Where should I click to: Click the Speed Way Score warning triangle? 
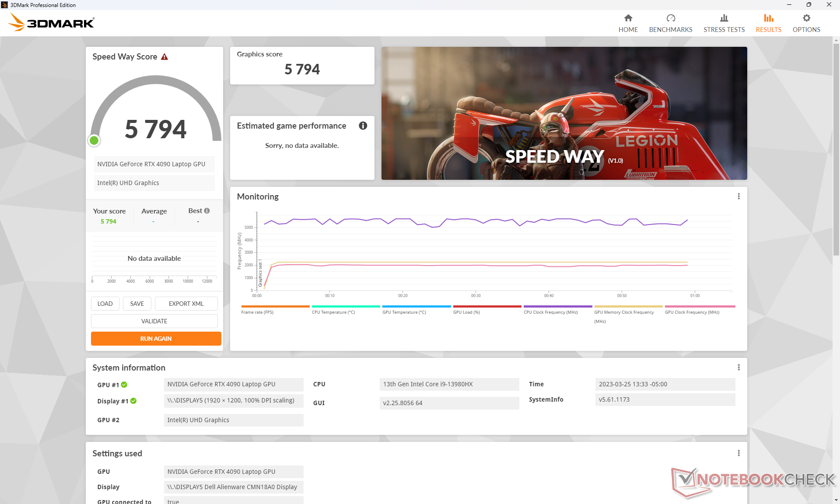tap(164, 57)
